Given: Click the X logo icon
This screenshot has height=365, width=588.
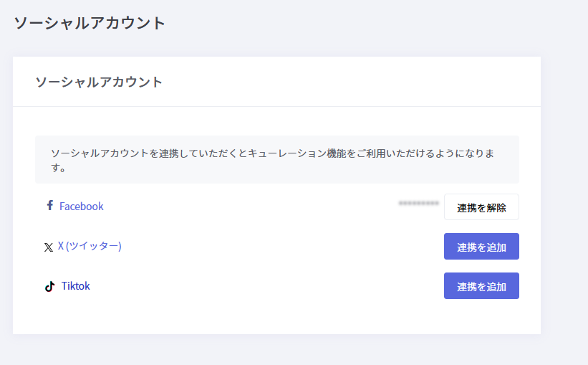Looking at the screenshot, I should (49, 247).
